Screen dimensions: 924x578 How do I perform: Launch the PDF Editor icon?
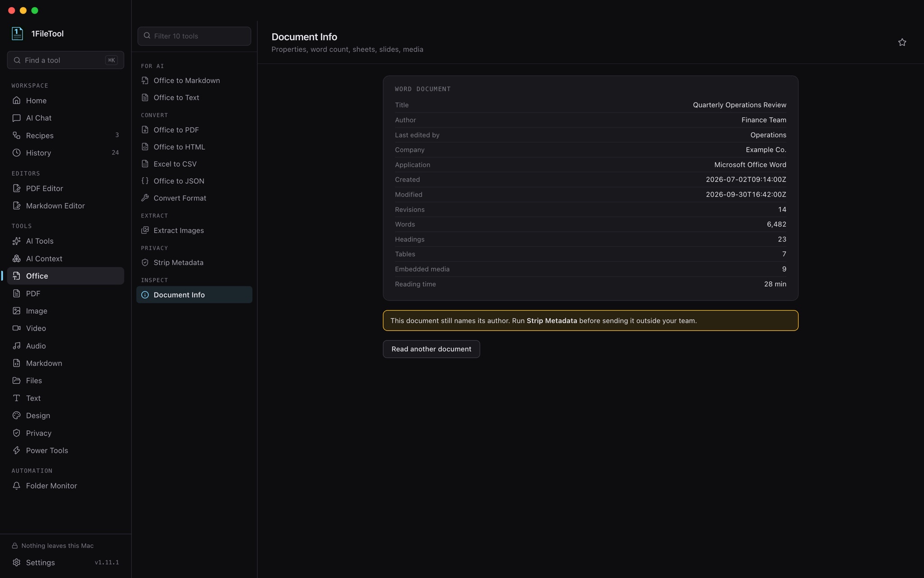tap(17, 188)
